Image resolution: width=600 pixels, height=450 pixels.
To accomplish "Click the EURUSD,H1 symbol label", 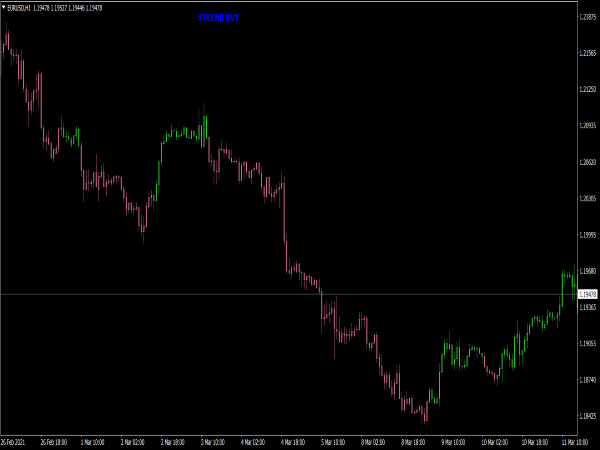I will [x=19, y=8].
